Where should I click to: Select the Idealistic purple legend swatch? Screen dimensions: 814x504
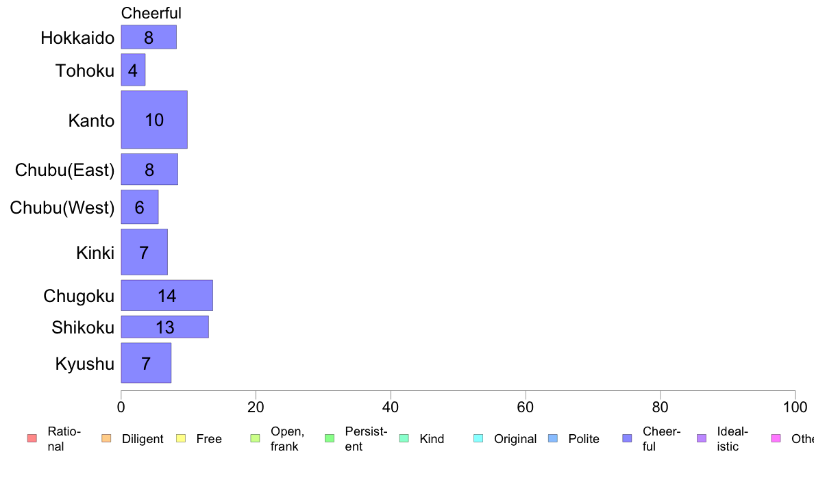(x=702, y=438)
